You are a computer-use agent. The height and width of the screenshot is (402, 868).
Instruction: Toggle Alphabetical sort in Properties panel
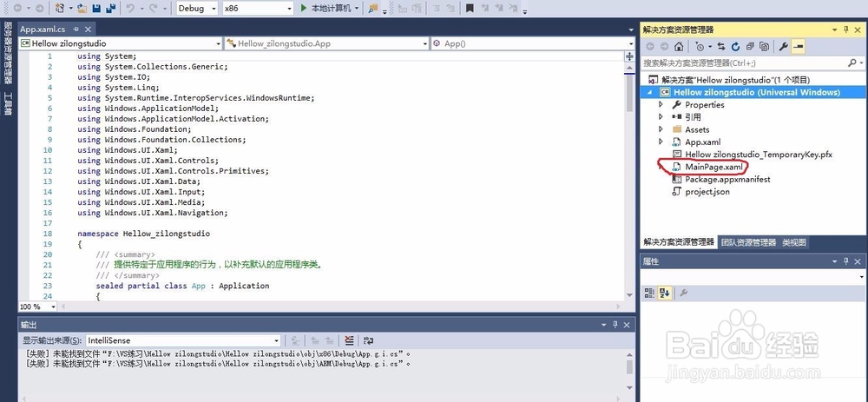pos(665,293)
